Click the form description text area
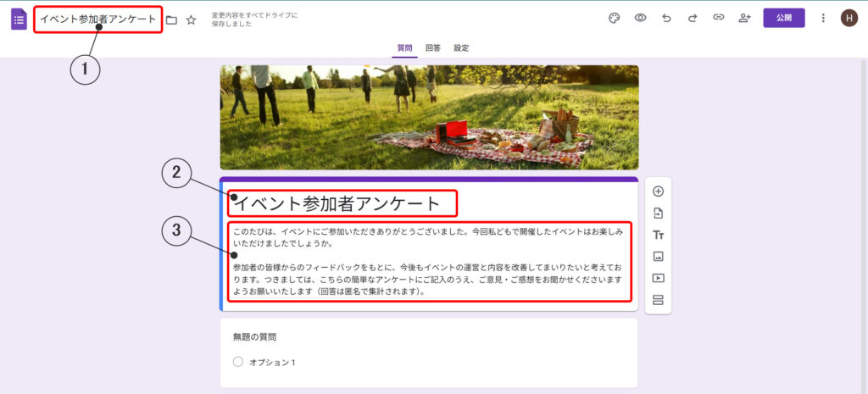Image resolution: width=868 pixels, height=394 pixels. tap(430, 261)
